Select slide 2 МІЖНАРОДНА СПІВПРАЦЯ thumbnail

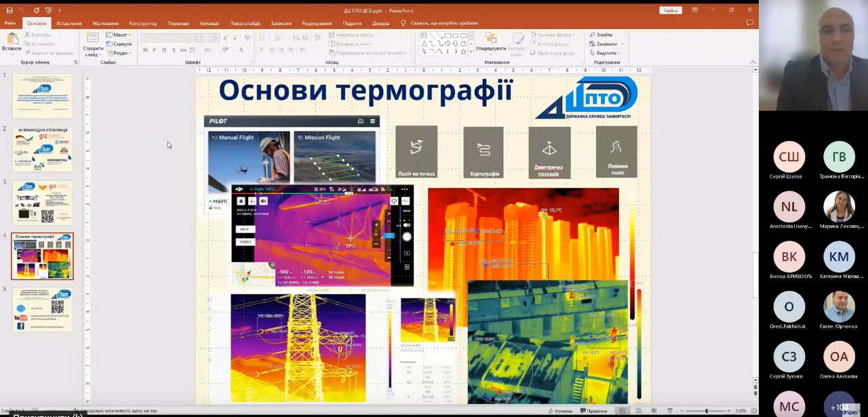click(x=42, y=149)
